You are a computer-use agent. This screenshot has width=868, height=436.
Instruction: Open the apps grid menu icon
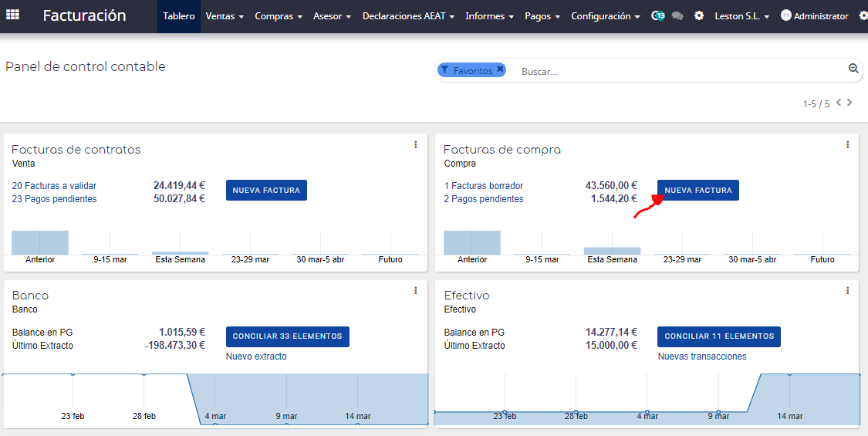point(12,15)
